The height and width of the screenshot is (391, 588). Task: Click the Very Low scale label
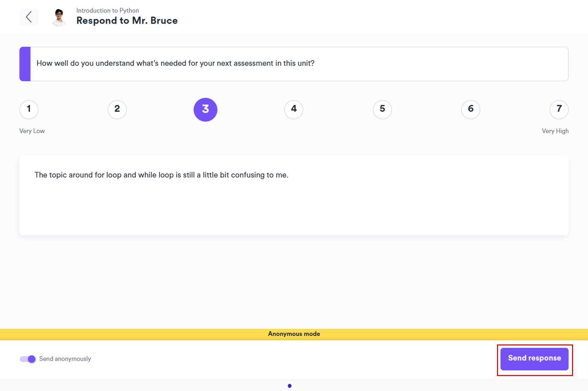(x=32, y=131)
